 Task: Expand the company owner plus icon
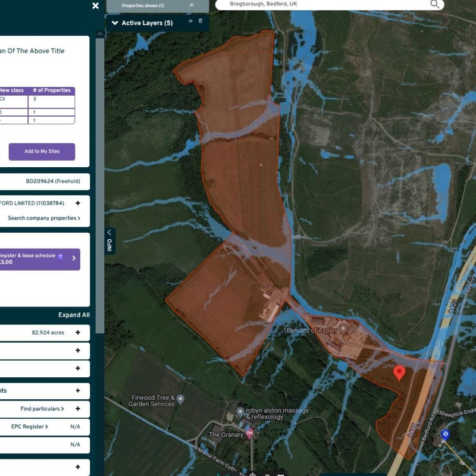[x=77, y=203]
